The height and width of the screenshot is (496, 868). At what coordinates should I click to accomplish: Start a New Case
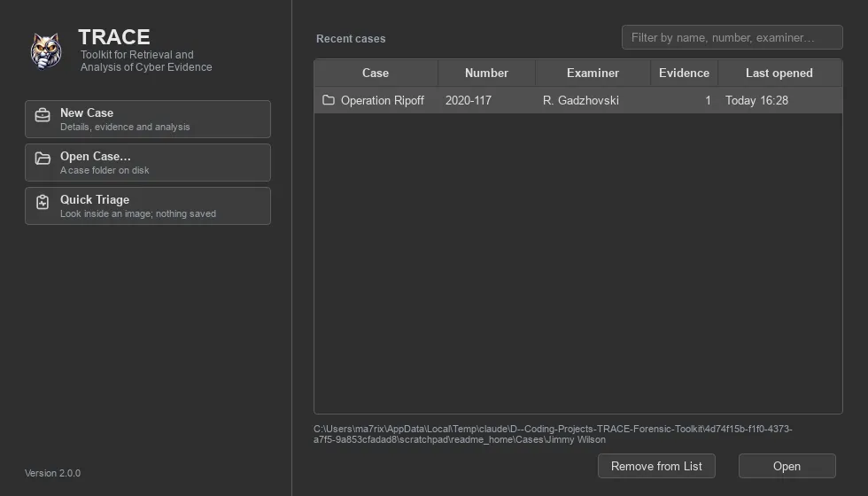[148, 119]
